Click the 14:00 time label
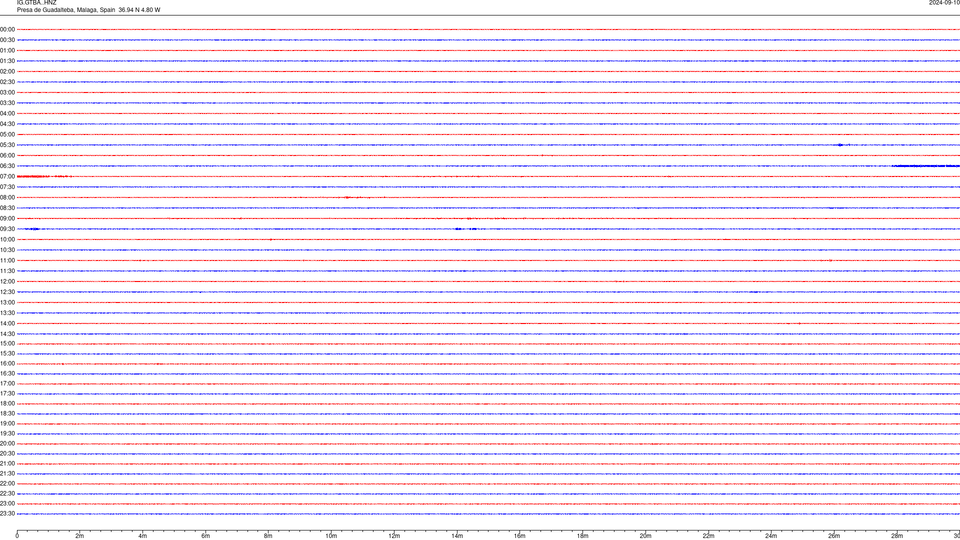 tap(7, 323)
